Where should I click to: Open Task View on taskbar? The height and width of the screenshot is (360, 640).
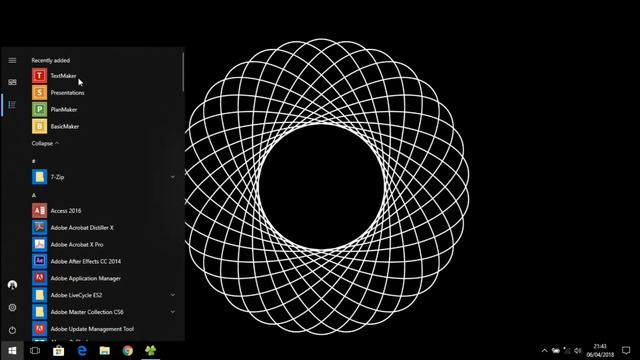35,351
